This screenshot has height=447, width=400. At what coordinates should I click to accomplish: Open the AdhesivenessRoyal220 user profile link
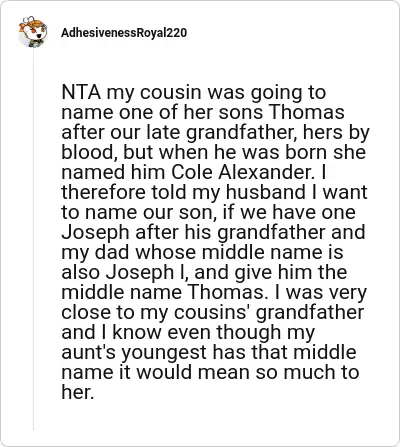point(124,33)
